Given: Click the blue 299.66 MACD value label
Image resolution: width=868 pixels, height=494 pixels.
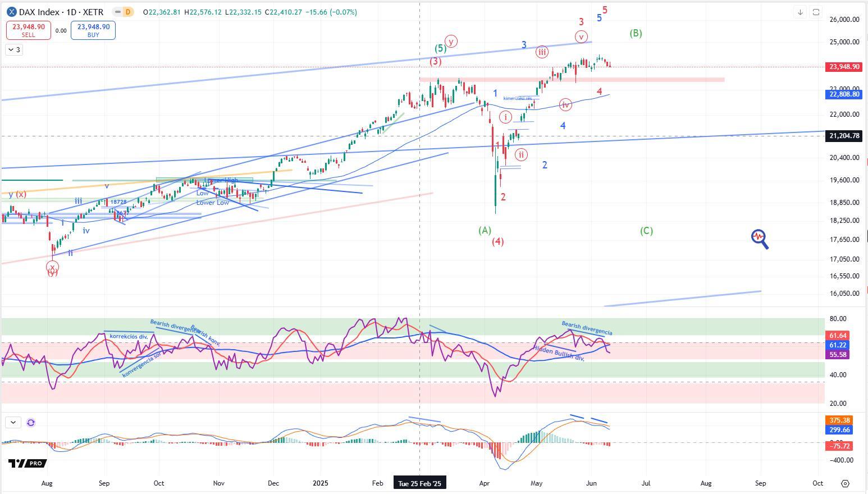Looking at the screenshot, I should point(839,430).
